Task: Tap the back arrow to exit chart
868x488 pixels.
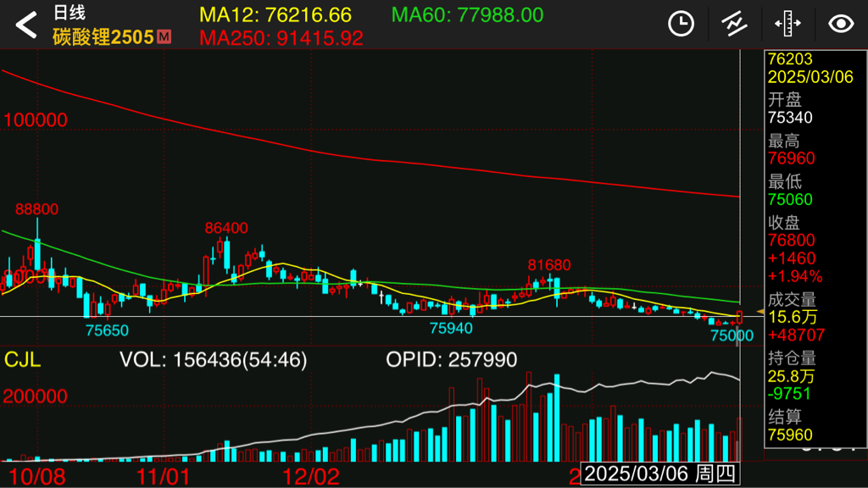Action: pyautogui.click(x=27, y=25)
